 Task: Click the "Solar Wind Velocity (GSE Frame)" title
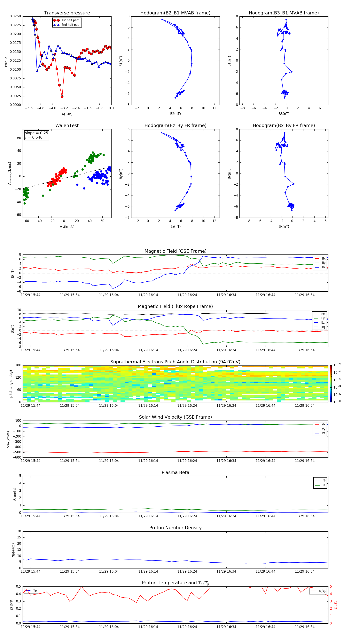tap(175, 417)
